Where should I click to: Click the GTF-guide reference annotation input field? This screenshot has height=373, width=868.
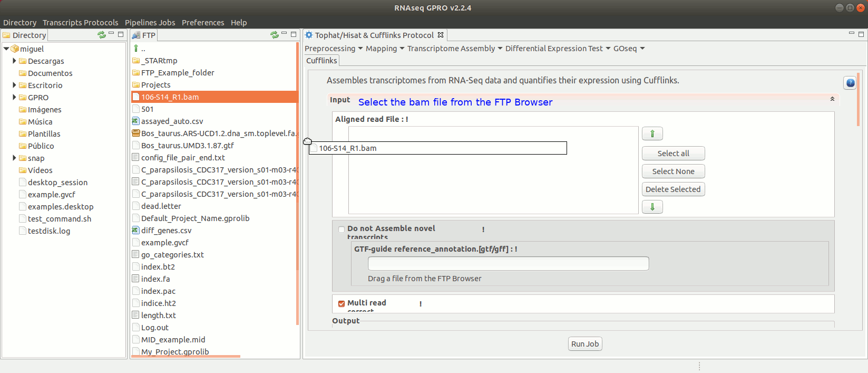[508, 263]
